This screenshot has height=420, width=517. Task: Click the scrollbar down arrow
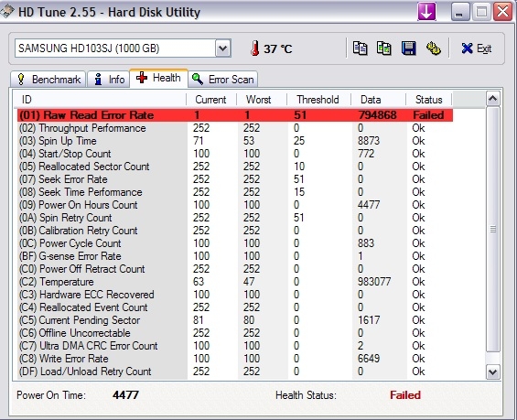pyautogui.click(x=492, y=372)
